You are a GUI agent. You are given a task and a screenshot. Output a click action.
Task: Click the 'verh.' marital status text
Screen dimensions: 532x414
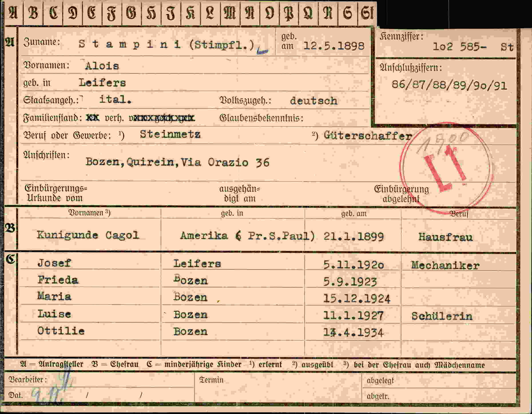click(x=114, y=118)
